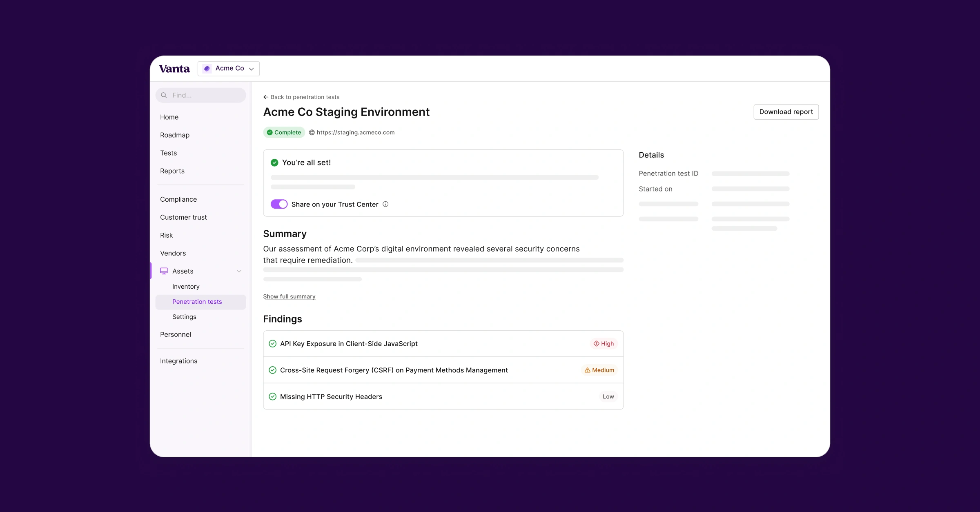The width and height of the screenshot is (980, 512).
Task: Click the Download report button
Action: (x=785, y=111)
